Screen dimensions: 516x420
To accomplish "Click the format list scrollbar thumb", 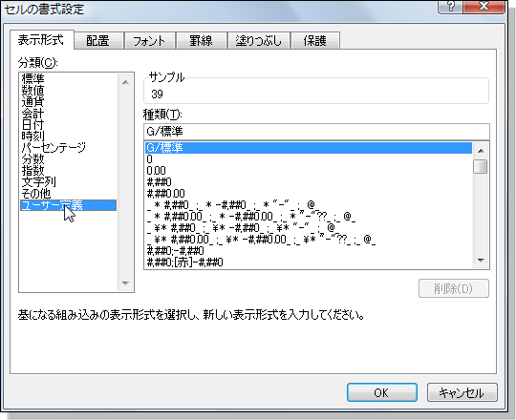I will point(481,166).
